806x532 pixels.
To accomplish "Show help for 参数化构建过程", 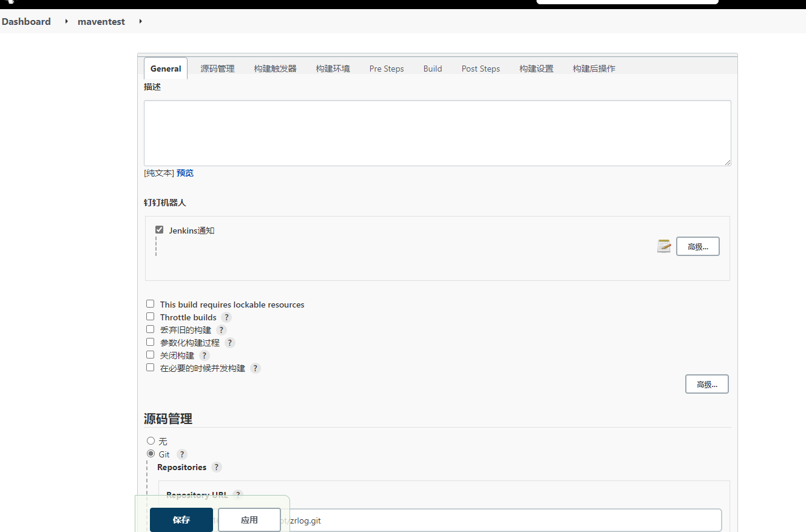I will coord(229,343).
